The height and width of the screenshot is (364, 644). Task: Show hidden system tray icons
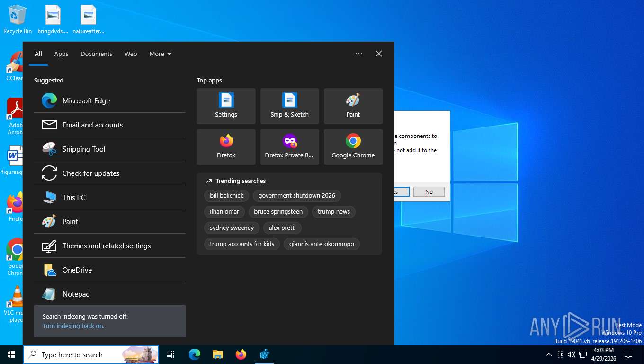549,355
